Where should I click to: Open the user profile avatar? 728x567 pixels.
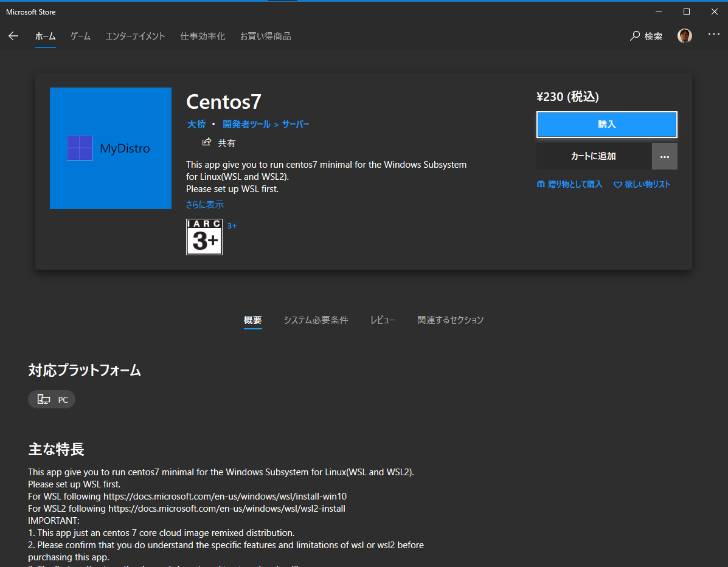point(684,36)
